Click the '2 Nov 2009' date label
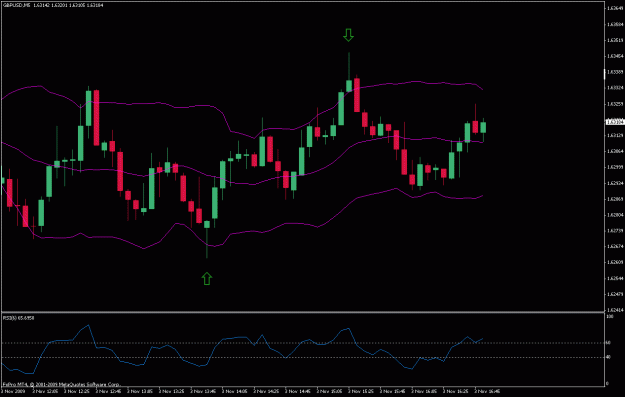Image resolution: width=625 pixels, height=397 pixels. [12, 391]
